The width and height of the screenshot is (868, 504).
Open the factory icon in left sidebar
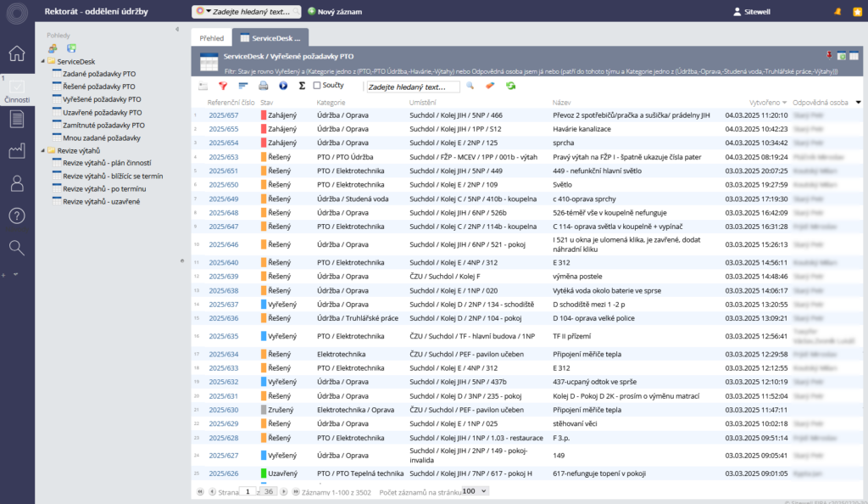coord(17,151)
